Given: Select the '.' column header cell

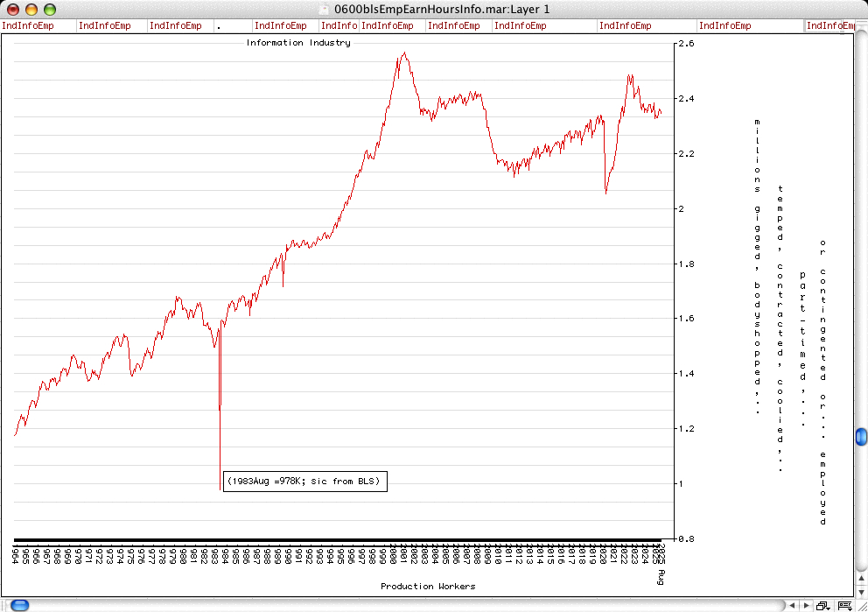Looking at the screenshot, I should pyautogui.click(x=219, y=26).
